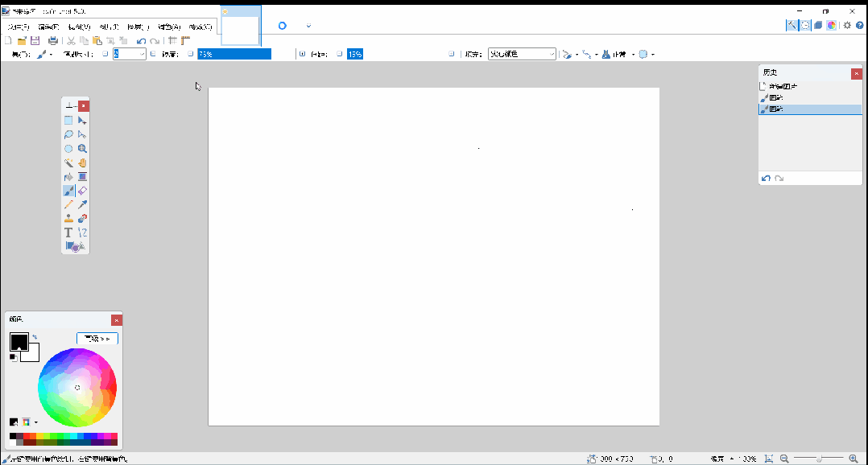The width and height of the screenshot is (868, 465).
Task: Select the Magic Wand tool
Action: (68, 163)
